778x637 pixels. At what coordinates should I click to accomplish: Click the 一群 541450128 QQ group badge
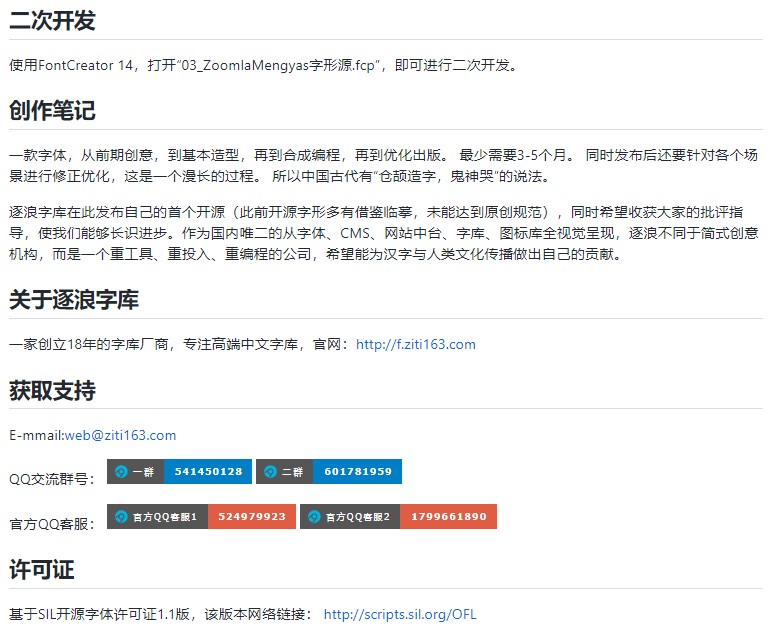click(179, 471)
